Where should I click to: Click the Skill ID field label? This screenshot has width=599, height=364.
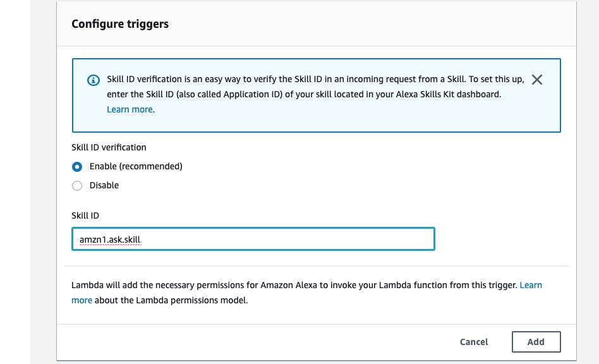point(85,215)
